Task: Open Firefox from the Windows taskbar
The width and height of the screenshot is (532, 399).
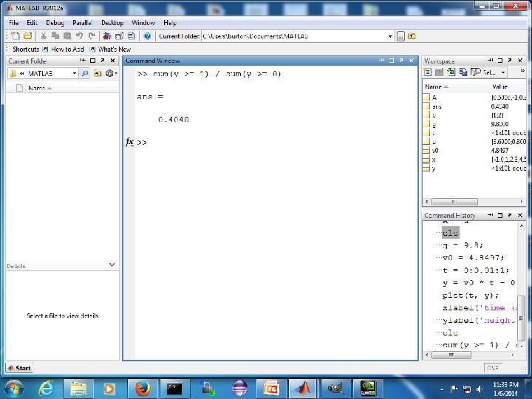Action: click(x=143, y=388)
